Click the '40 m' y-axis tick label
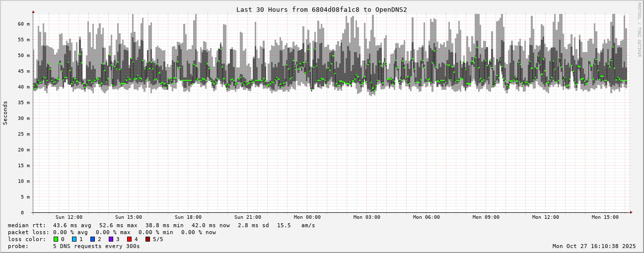 (24, 87)
